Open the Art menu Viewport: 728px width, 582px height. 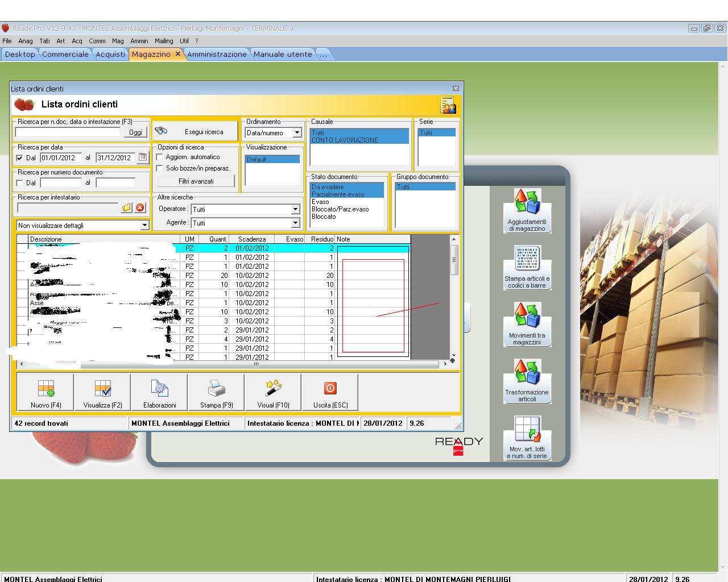coord(61,41)
